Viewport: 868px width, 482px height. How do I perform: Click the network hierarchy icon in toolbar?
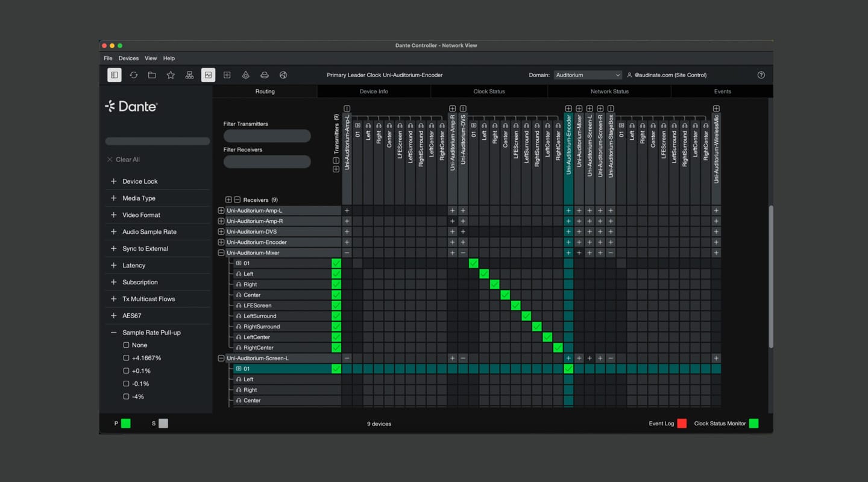(x=189, y=75)
